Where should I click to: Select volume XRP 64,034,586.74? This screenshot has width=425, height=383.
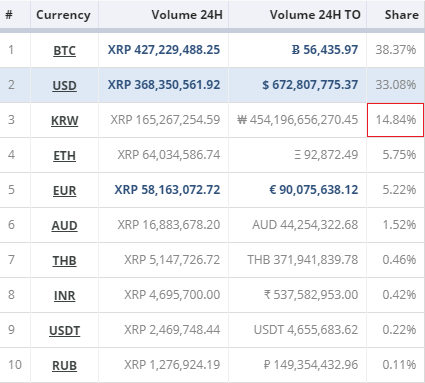169,155
